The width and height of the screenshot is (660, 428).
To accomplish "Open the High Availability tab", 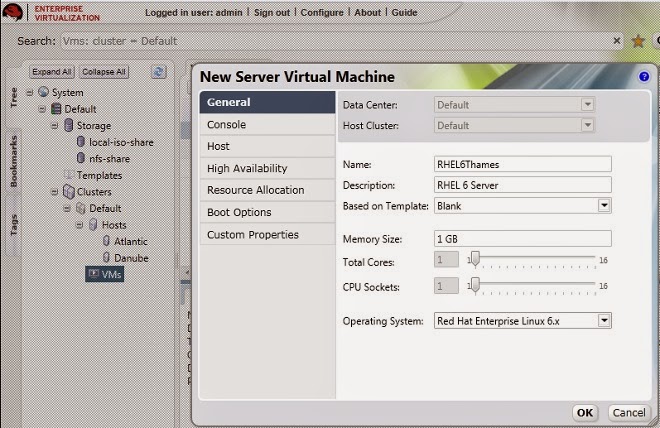I will pyautogui.click(x=267, y=168).
